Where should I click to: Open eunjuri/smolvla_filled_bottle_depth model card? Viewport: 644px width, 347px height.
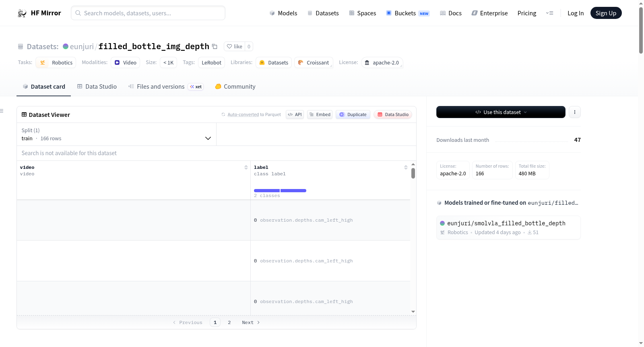(x=508, y=228)
